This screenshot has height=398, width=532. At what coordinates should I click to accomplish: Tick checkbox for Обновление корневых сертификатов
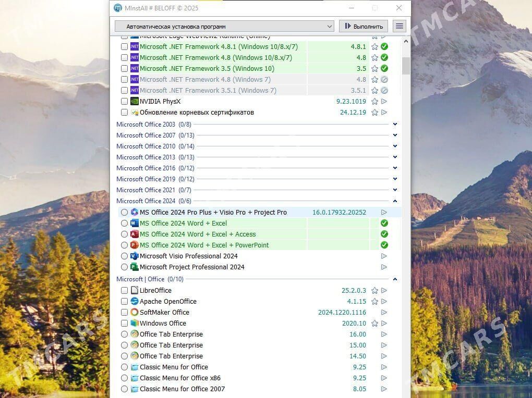[125, 112]
